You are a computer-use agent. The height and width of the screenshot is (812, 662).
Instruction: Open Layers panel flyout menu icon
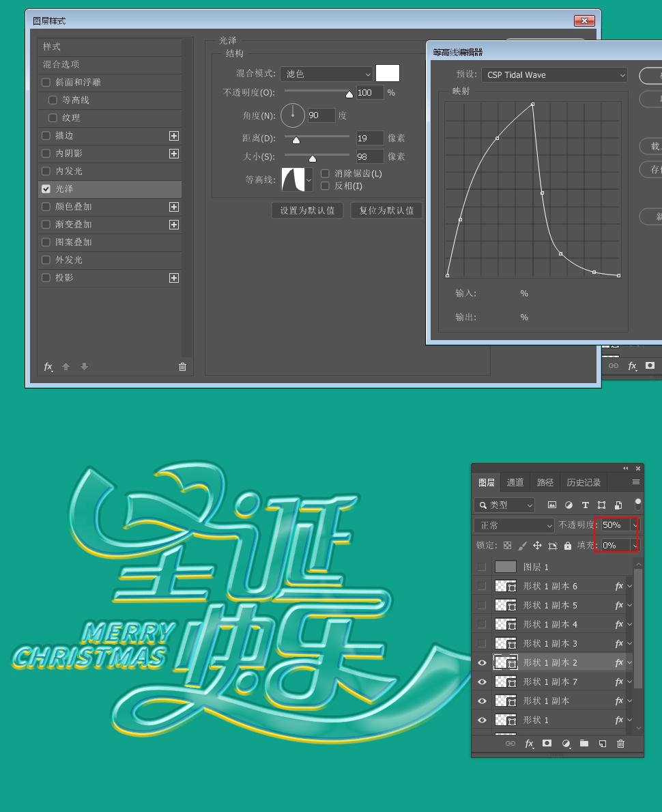(x=635, y=482)
